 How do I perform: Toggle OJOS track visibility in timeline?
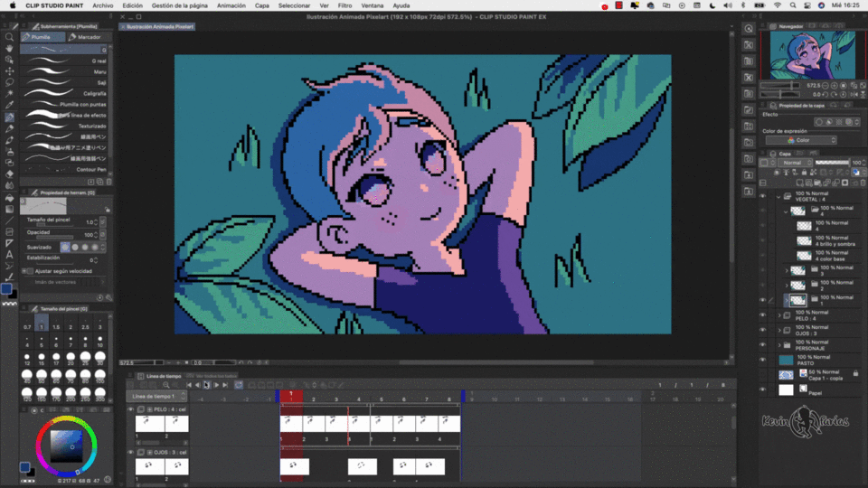[x=131, y=453]
